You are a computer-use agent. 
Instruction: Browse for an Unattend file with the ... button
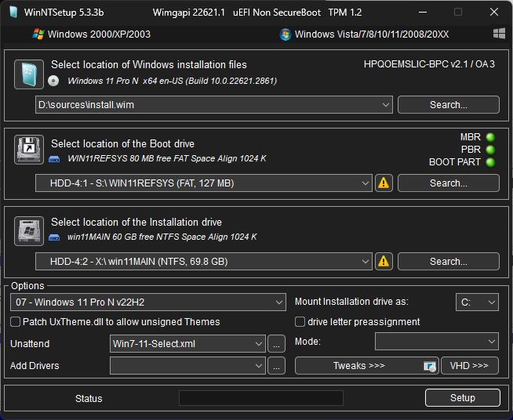pyautogui.click(x=276, y=343)
